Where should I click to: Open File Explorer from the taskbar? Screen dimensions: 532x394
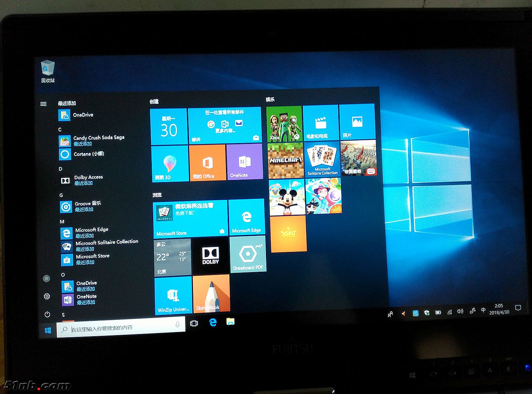tap(231, 321)
